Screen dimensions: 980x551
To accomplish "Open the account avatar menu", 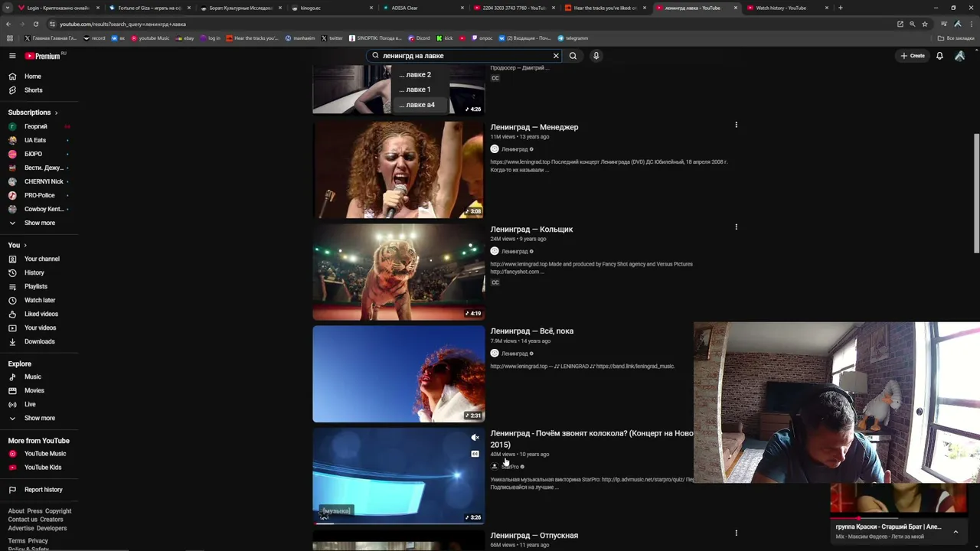I will click(959, 56).
